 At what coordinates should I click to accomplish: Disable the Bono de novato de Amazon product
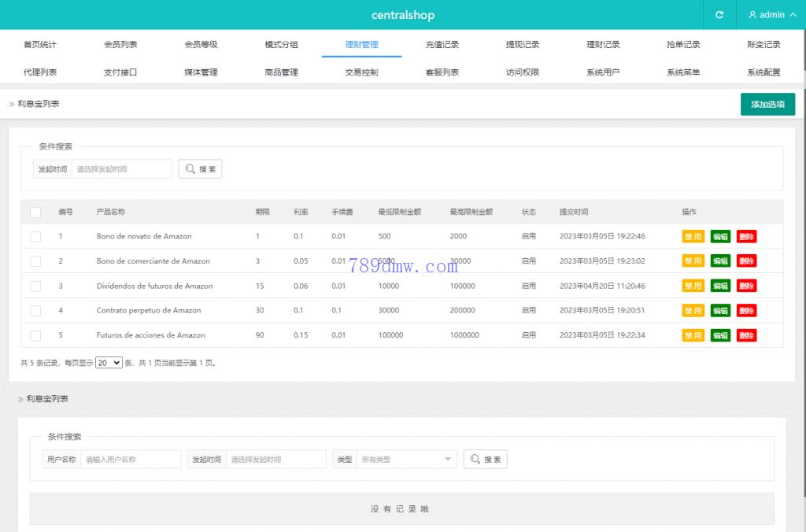point(693,236)
